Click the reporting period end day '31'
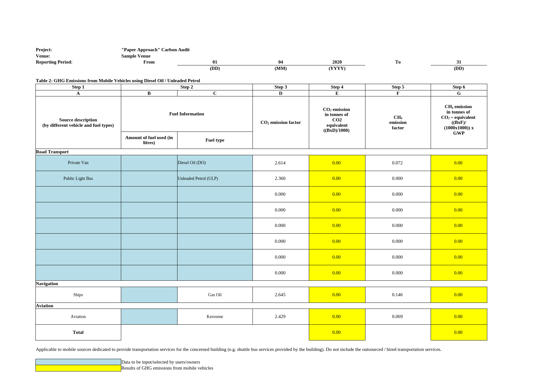555x392 pixels. click(x=459, y=62)
